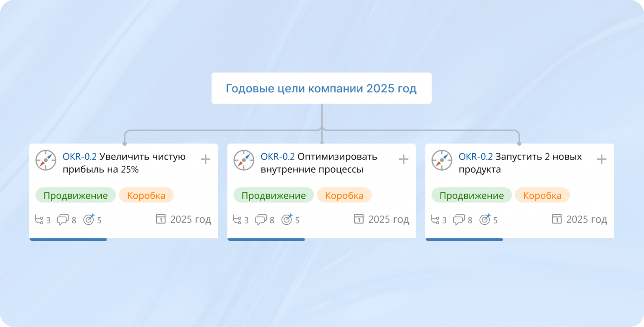The height and width of the screenshot is (327, 644).
Task: Expand the profit goal card with its plus icon
Action: [205, 159]
